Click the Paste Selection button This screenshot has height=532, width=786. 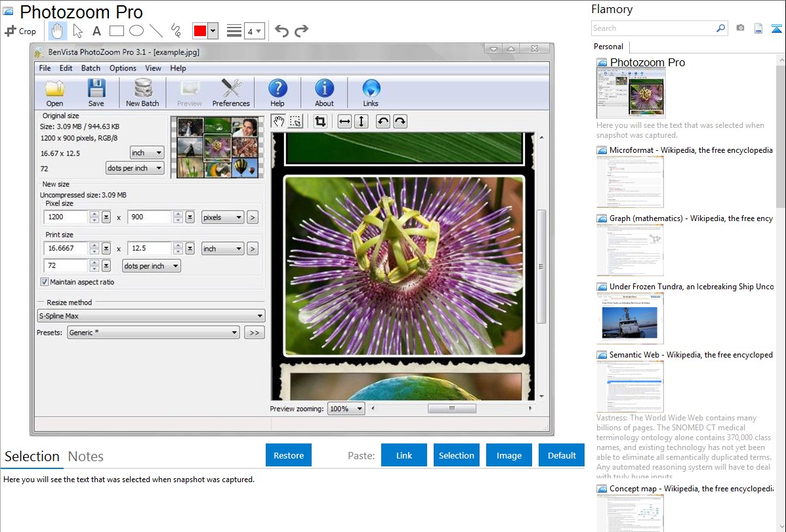pyautogui.click(x=456, y=455)
